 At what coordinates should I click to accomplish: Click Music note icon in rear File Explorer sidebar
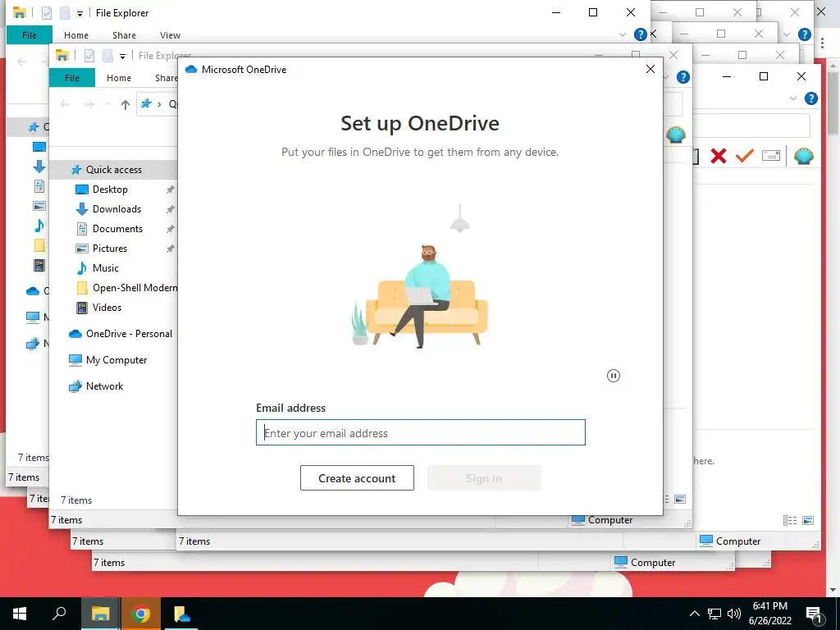(x=39, y=226)
